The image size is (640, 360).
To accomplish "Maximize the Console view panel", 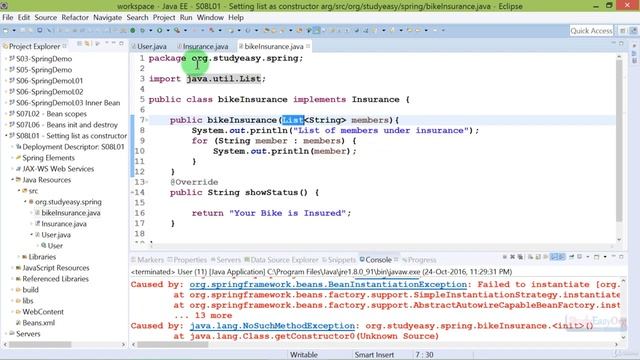I will pos(621,257).
